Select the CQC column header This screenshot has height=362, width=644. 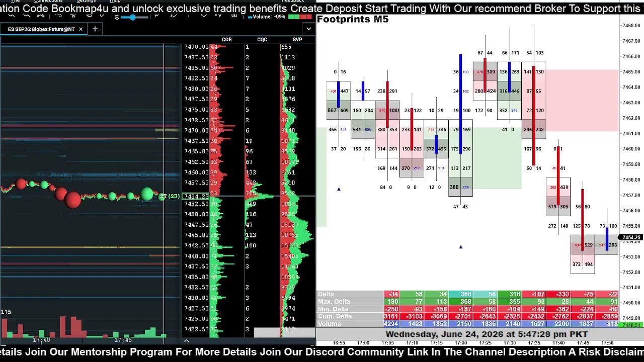pyautogui.click(x=262, y=39)
